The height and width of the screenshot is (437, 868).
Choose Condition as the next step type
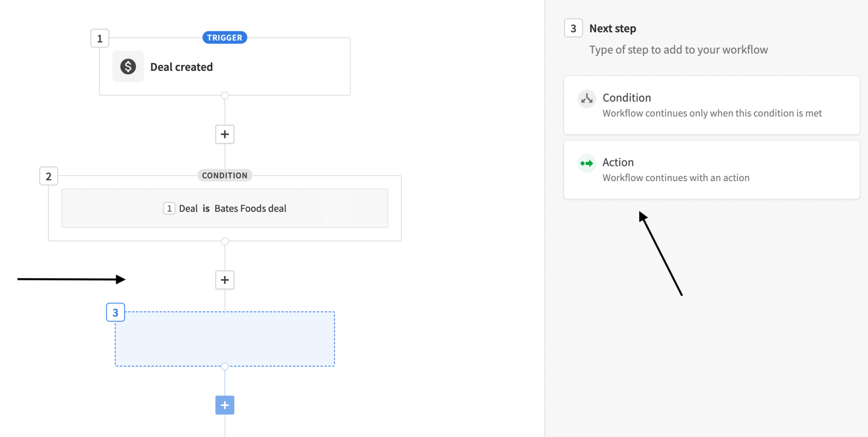(x=711, y=105)
